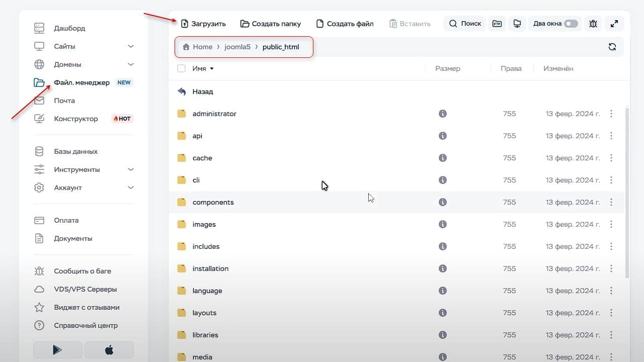The width and height of the screenshot is (644, 362).
Task: Click the Загрузить upload button
Action: coord(203,24)
